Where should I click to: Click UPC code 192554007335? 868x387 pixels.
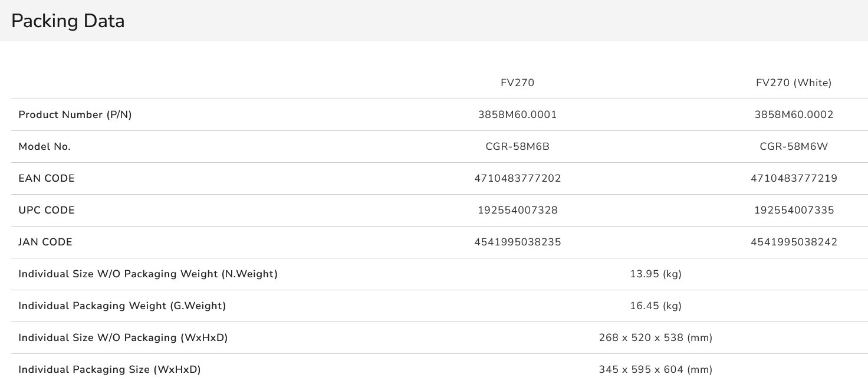[794, 211]
